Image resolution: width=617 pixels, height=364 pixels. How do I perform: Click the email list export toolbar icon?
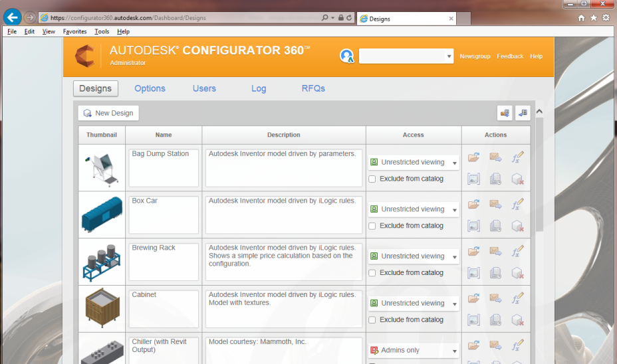click(505, 113)
